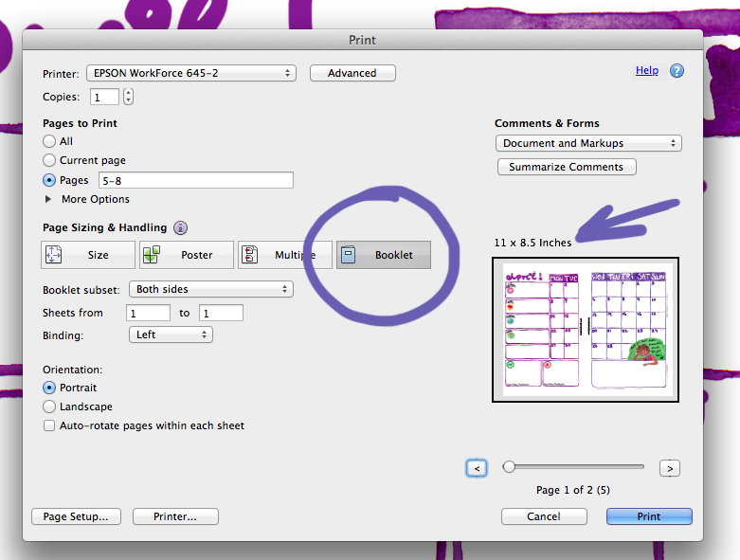Viewport: 740px width, 560px height.
Task: Go to previous preview page arrow
Action: tap(477, 467)
